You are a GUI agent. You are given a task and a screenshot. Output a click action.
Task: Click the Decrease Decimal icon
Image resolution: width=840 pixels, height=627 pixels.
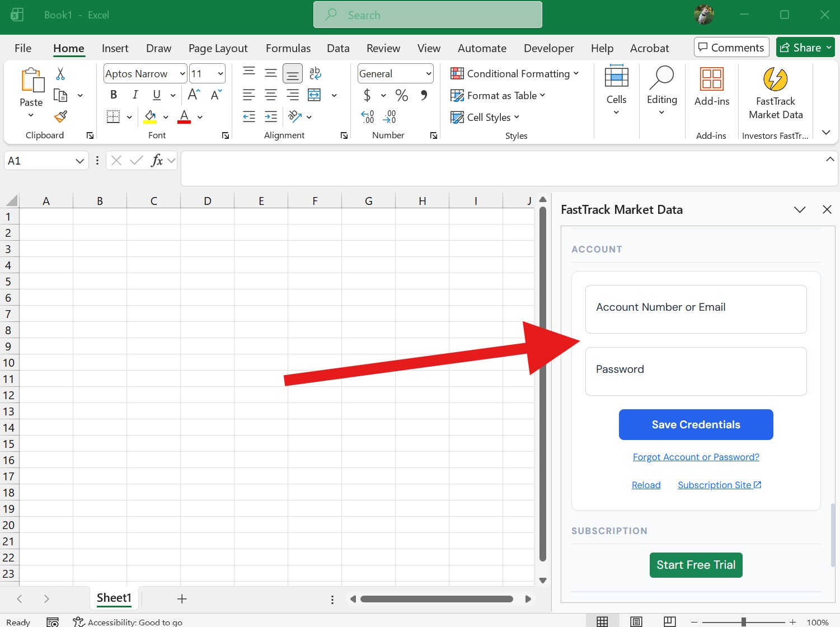(x=390, y=116)
